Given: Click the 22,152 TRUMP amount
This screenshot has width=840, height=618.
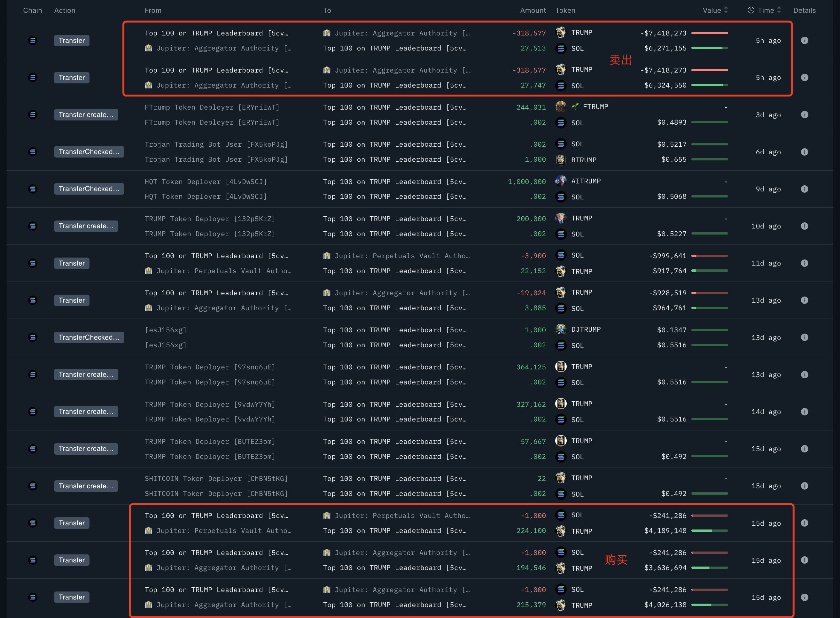Looking at the screenshot, I should pyautogui.click(x=533, y=271).
